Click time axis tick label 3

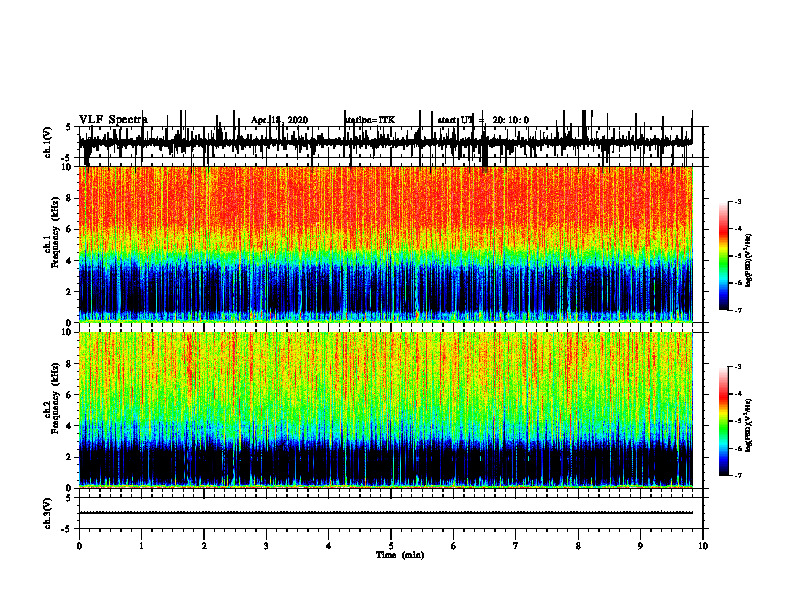(266, 546)
